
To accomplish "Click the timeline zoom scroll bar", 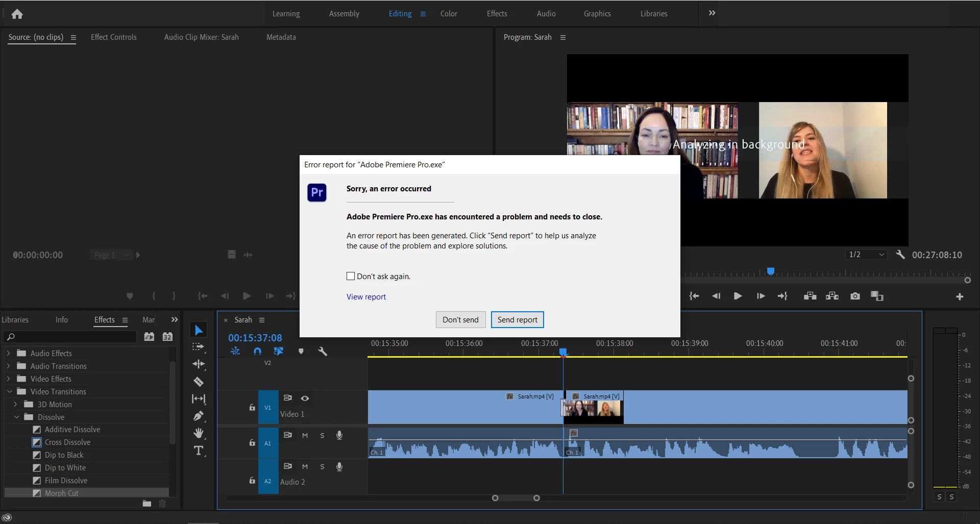I will [x=516, y=498].
